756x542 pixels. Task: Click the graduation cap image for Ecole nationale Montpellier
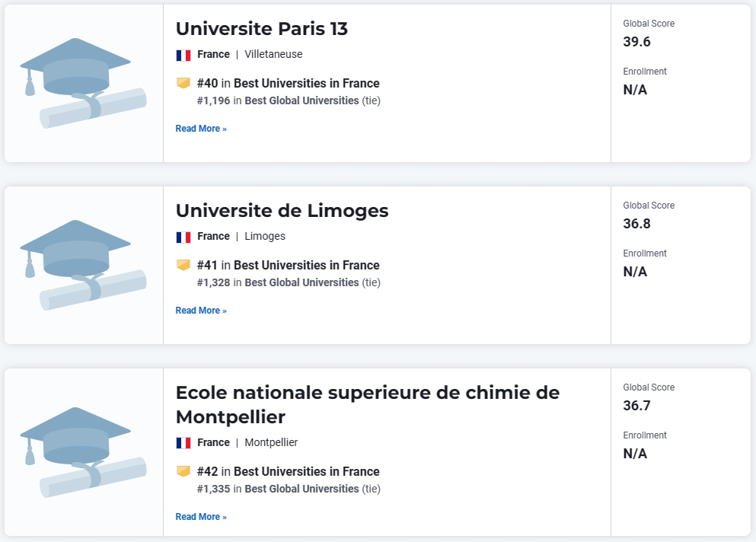pos(83,452)
